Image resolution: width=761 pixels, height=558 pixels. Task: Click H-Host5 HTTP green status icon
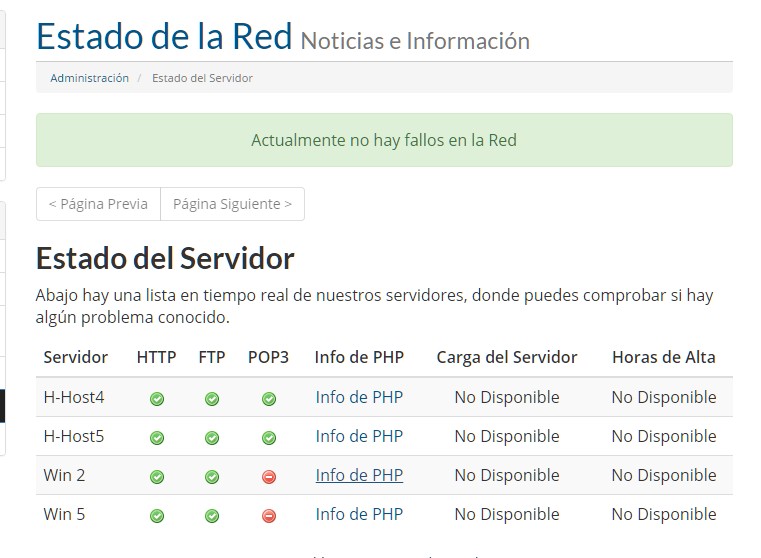click(x=157, y=438)
